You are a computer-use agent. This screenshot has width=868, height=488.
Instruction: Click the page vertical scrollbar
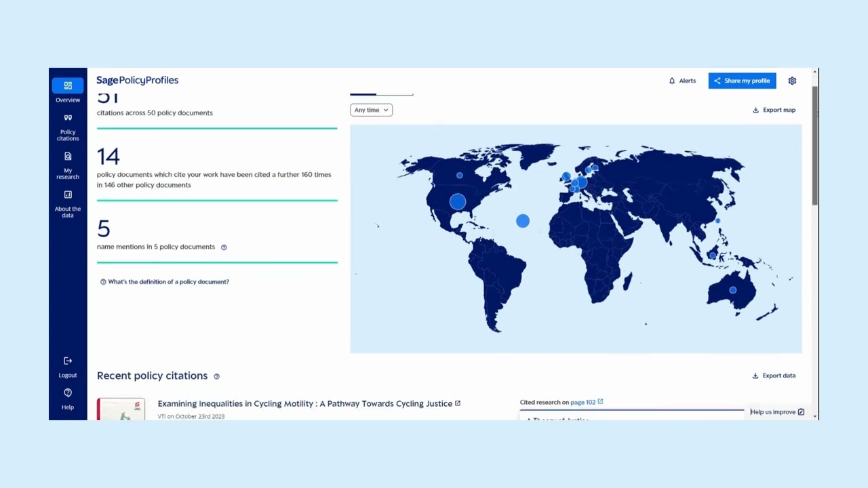[814, 146]
